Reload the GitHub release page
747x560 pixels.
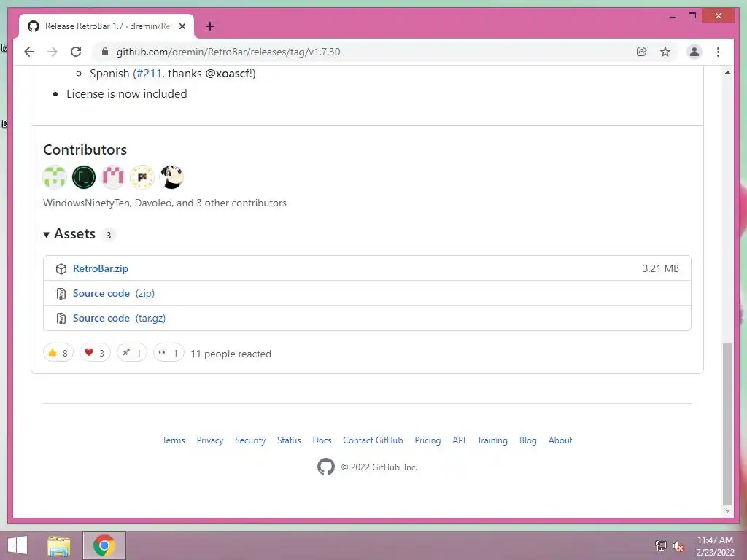pyautogui.click(x=76, y=52)
